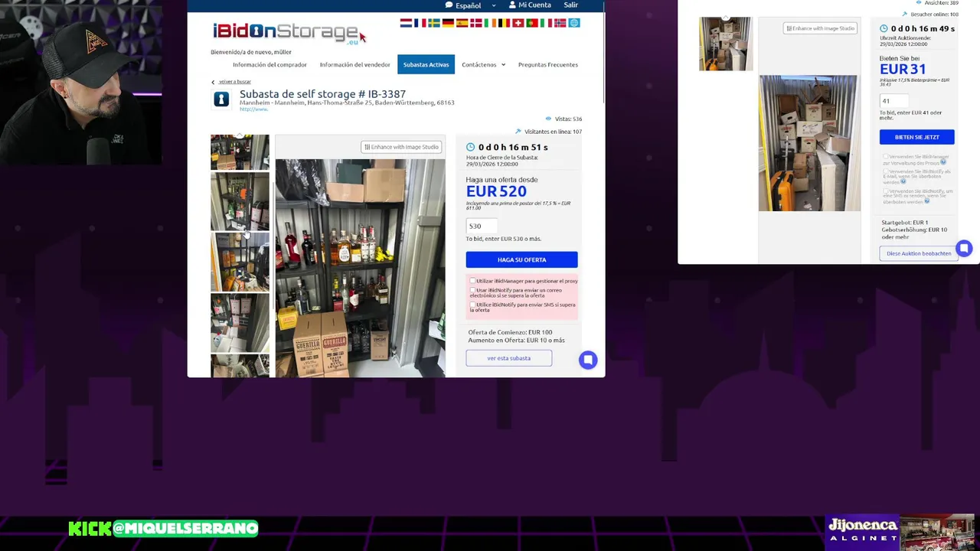Open the http://www. facility link
980x551 pixels.
(253, 109)
